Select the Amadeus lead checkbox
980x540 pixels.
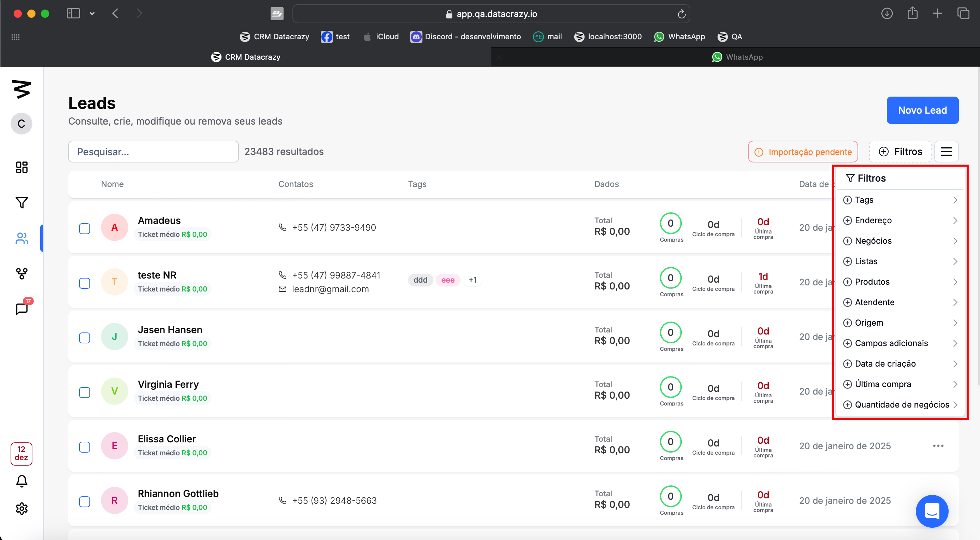(85, 228)
